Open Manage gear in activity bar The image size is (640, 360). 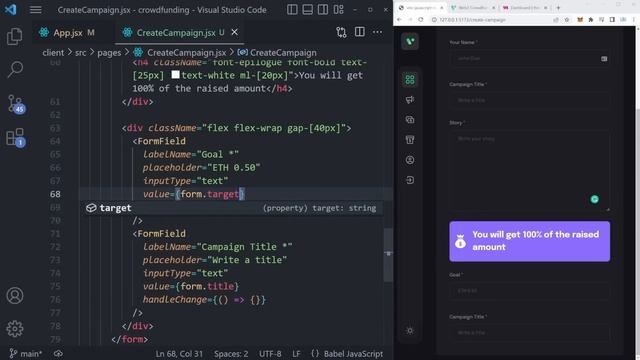(15, 329)
